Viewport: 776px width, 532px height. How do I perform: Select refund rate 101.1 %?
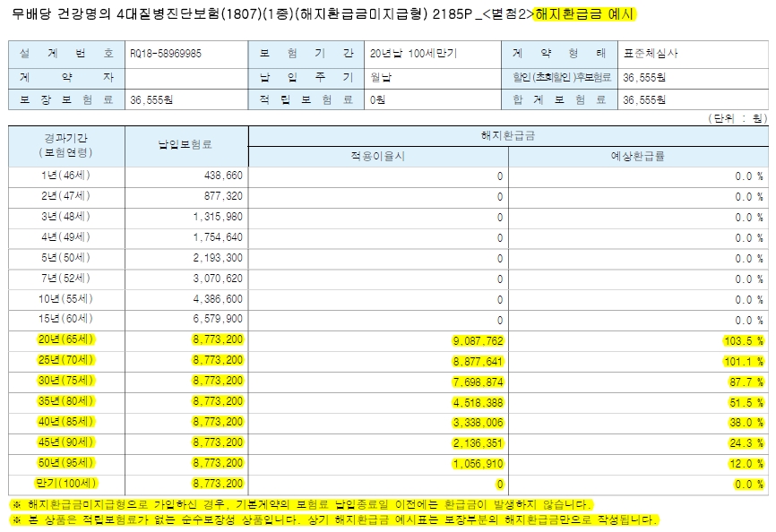point(744,362)
